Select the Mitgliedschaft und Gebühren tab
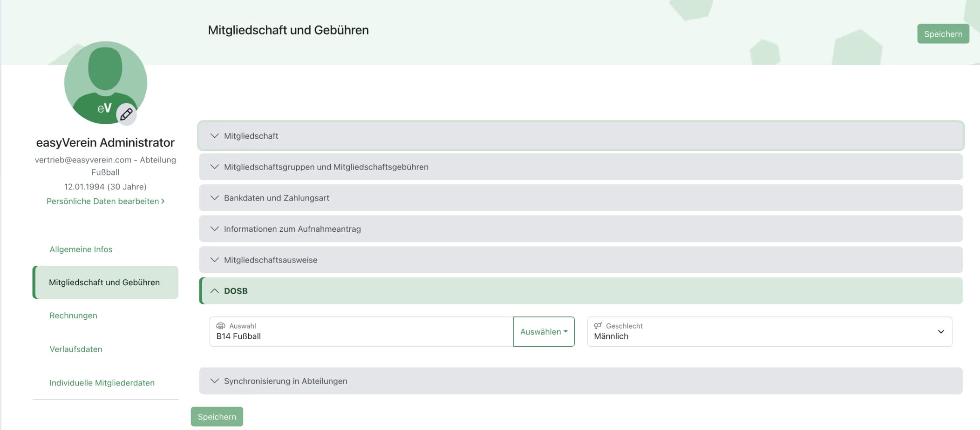Viewport: 980px width, 430px height. [105, 282]
